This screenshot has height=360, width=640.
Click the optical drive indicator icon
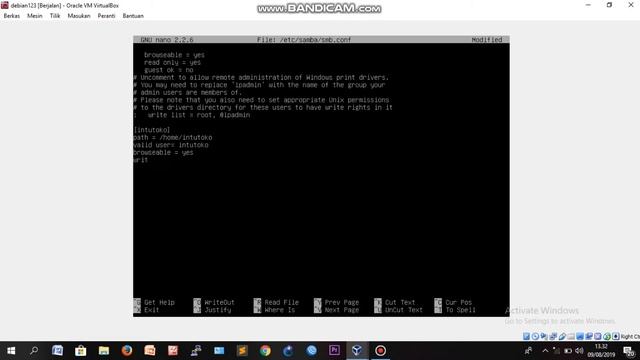pos(535,336)
